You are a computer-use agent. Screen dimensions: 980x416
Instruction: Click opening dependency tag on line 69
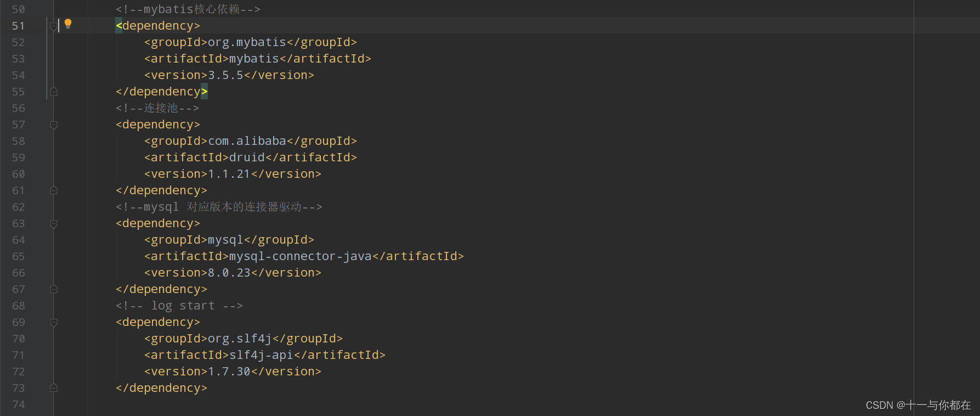(x=158, y=322)
